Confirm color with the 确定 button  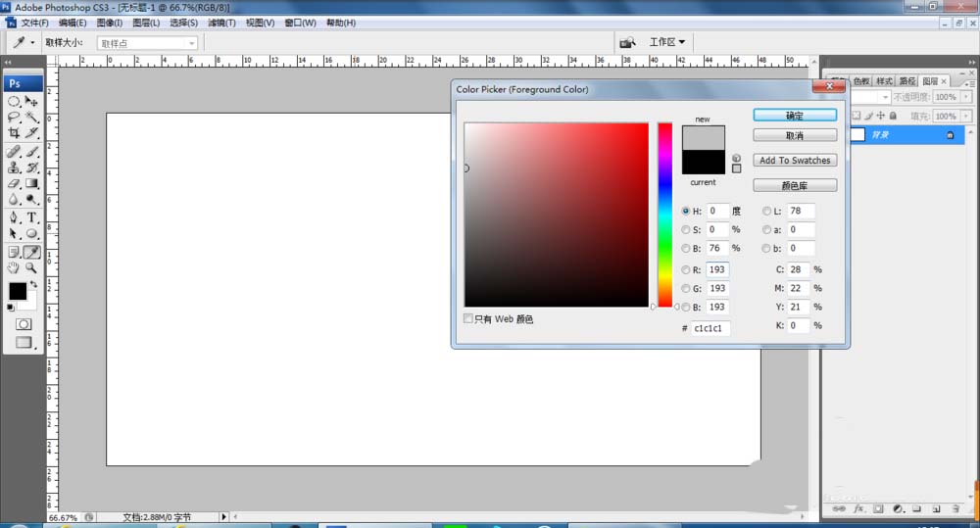[795, 116]
